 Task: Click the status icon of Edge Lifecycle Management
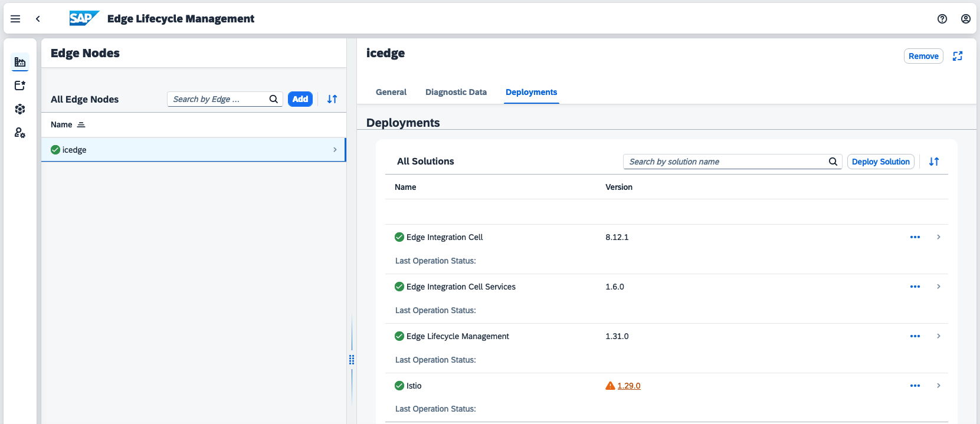pos(399,336)
